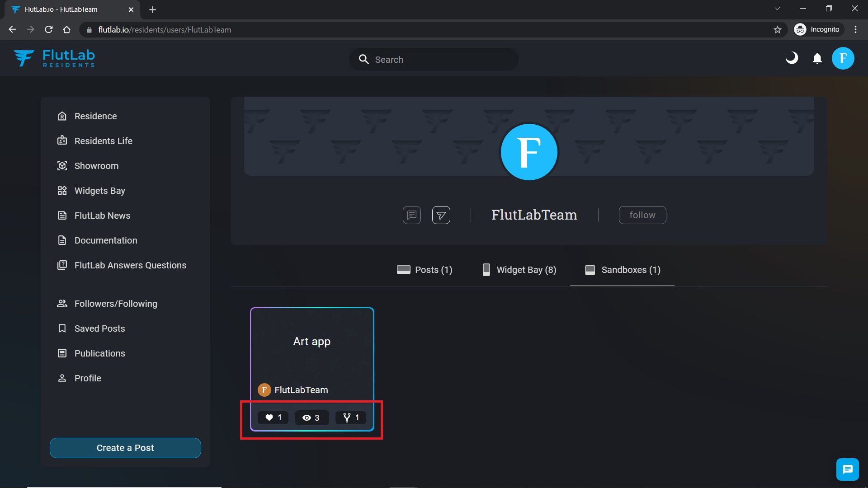Click the browser back arrow

(x=12, y=29)
